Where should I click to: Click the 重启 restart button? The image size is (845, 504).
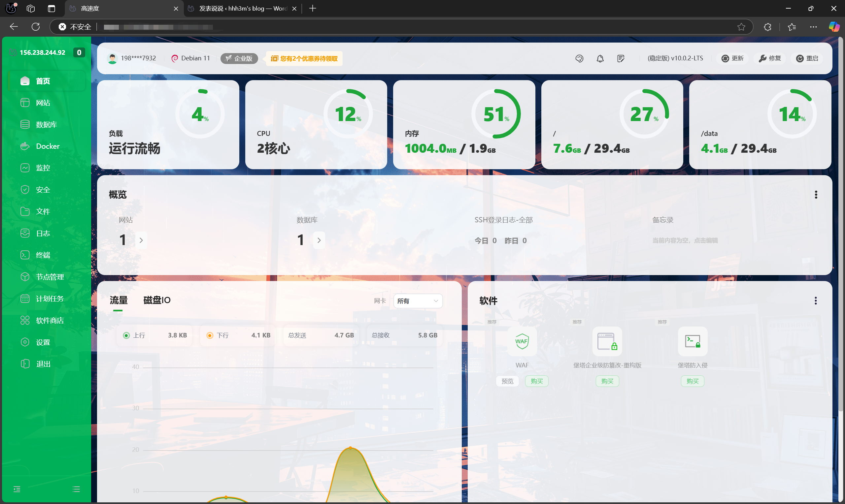click(x=808, y=58)
